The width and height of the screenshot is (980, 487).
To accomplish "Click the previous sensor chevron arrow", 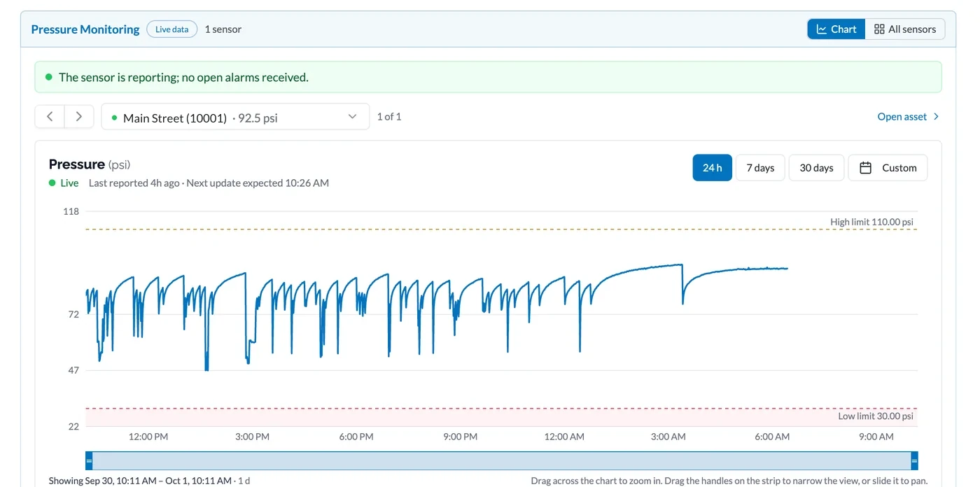I will point(50,117).
